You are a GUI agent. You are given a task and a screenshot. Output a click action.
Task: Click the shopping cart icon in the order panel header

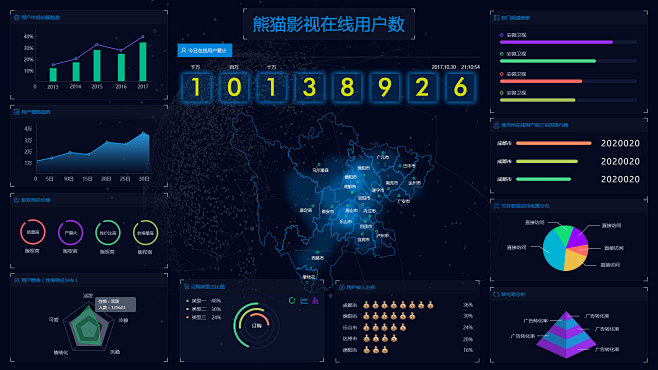(187, 287)
